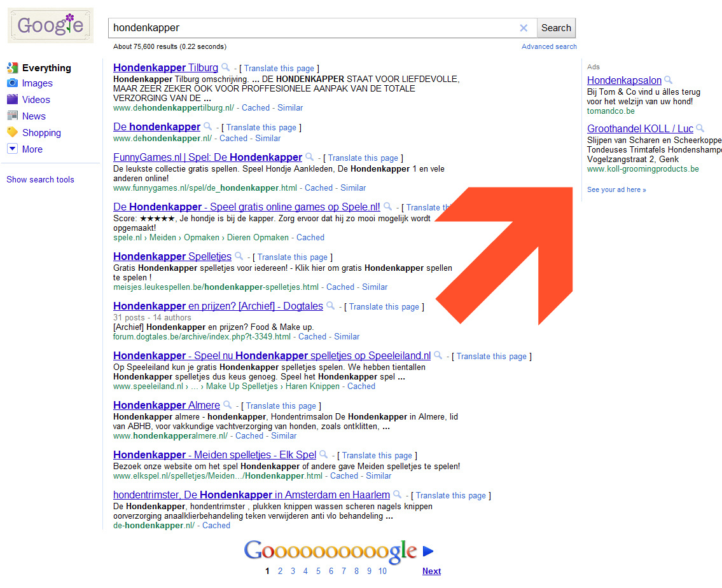Image resolution: width=722 pixels, height=588 pixels.
Task: Preview Hondenkapper Spelletjes magnifier icon
Action: (x=239, y=256)
